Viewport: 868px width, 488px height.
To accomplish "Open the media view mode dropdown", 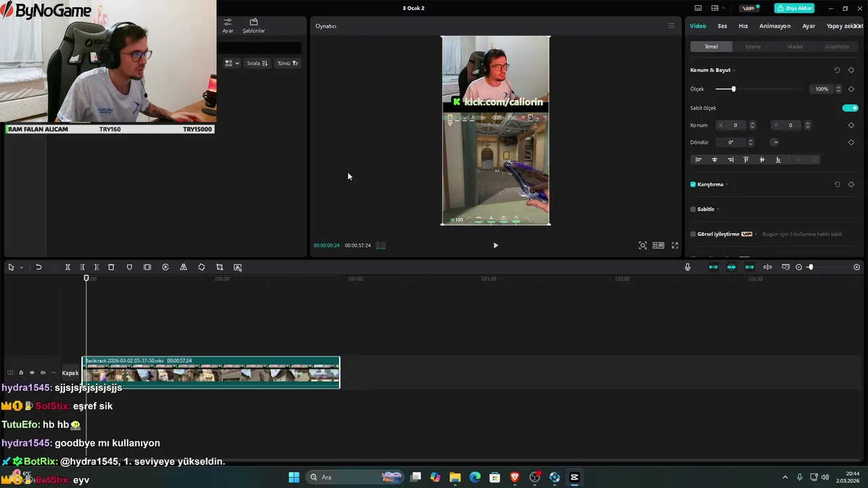I will click(232, 63).
